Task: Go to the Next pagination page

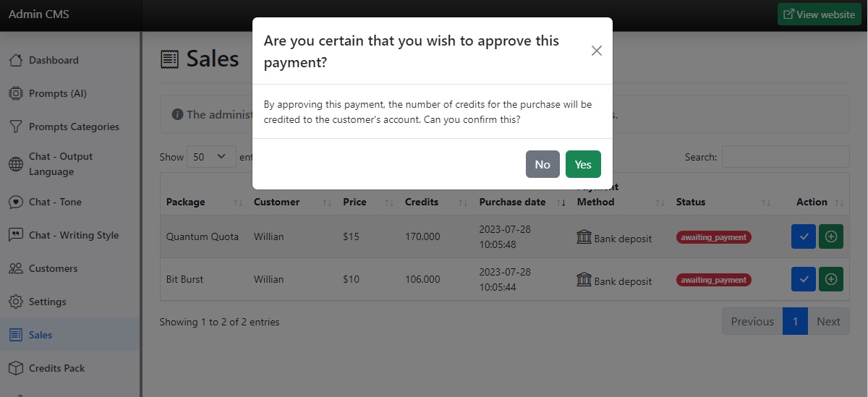Action: [828, 322]
